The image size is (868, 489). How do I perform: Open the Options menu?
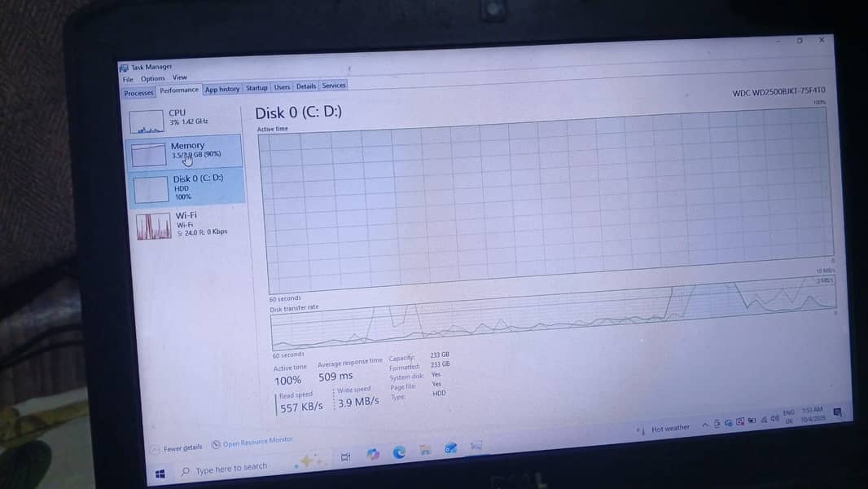point(153,78)
